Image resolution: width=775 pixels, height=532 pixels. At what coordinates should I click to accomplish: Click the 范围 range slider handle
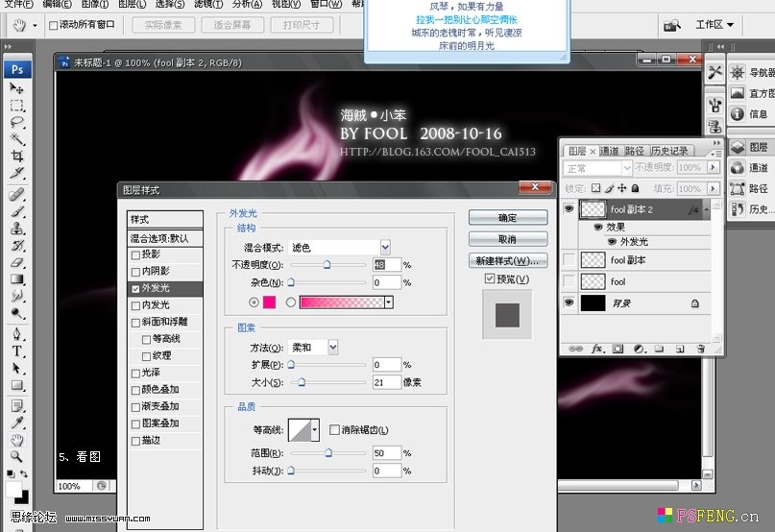328,453
